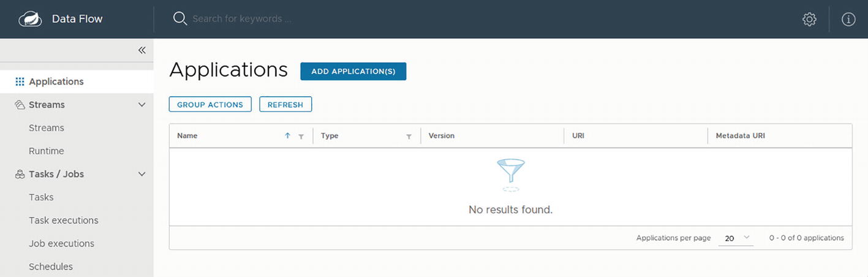This screenshot has height=277, width=868.
Task: Open the Group Actions button
Action: pos(210,105)
